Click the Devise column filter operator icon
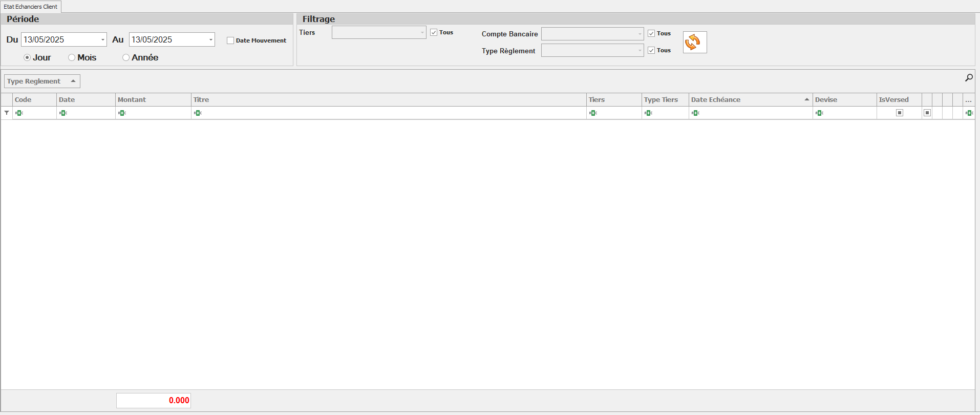This screenshot has height=415, width=980. tap(819, 113)
